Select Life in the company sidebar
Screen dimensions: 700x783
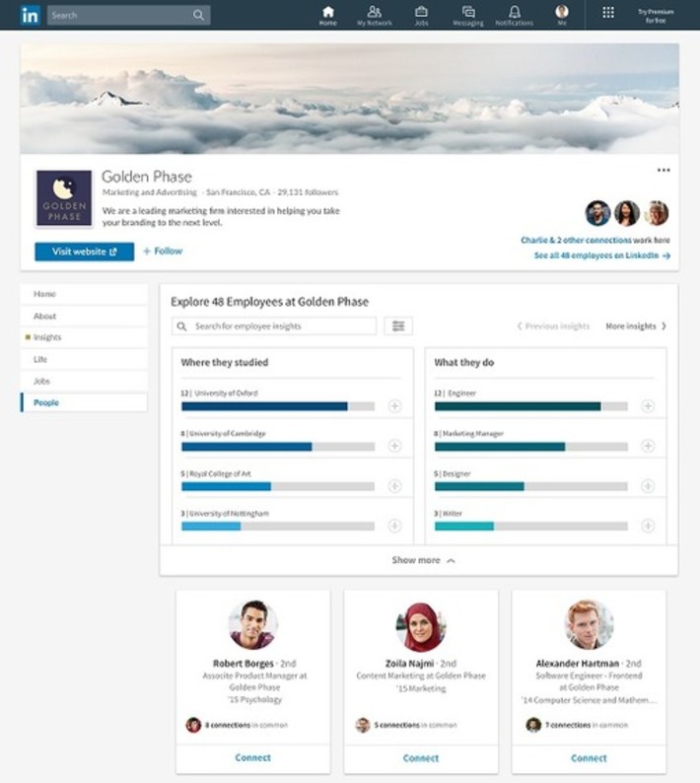pos(84,360)
